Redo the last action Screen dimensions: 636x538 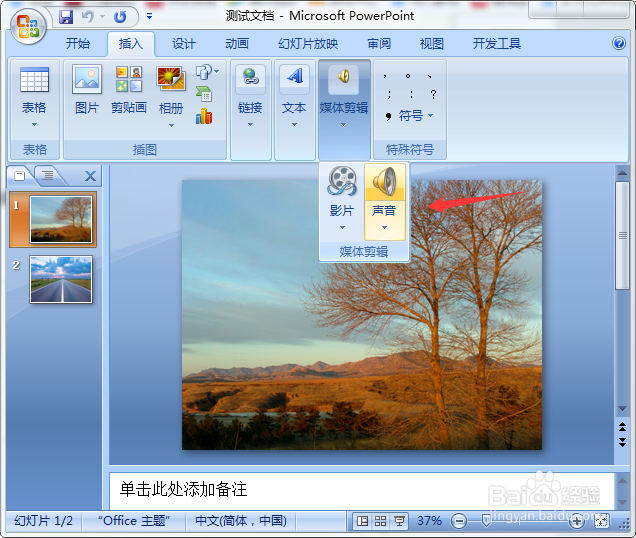click(120, 17)
